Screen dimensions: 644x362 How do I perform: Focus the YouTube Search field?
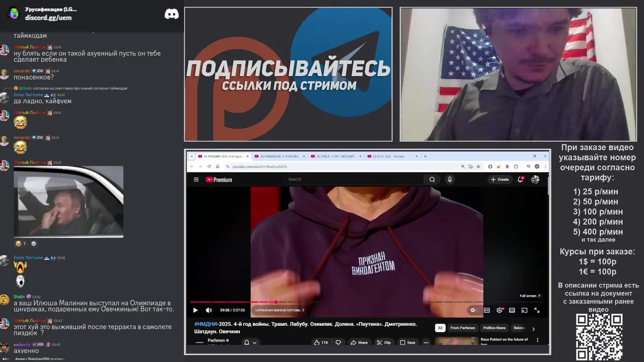point(355,179)
